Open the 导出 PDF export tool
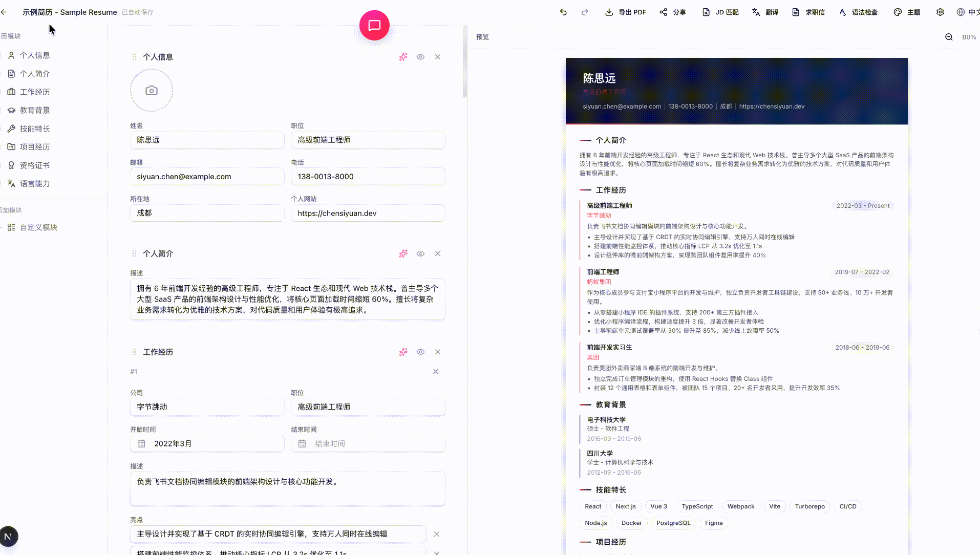 (626, 12)
